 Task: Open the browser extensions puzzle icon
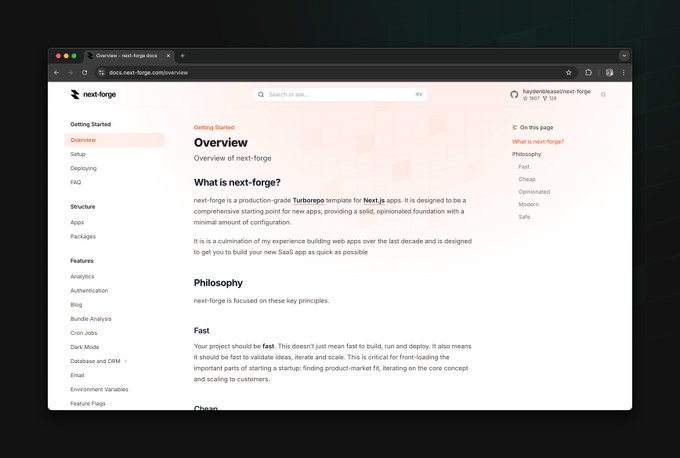[588, 73]
